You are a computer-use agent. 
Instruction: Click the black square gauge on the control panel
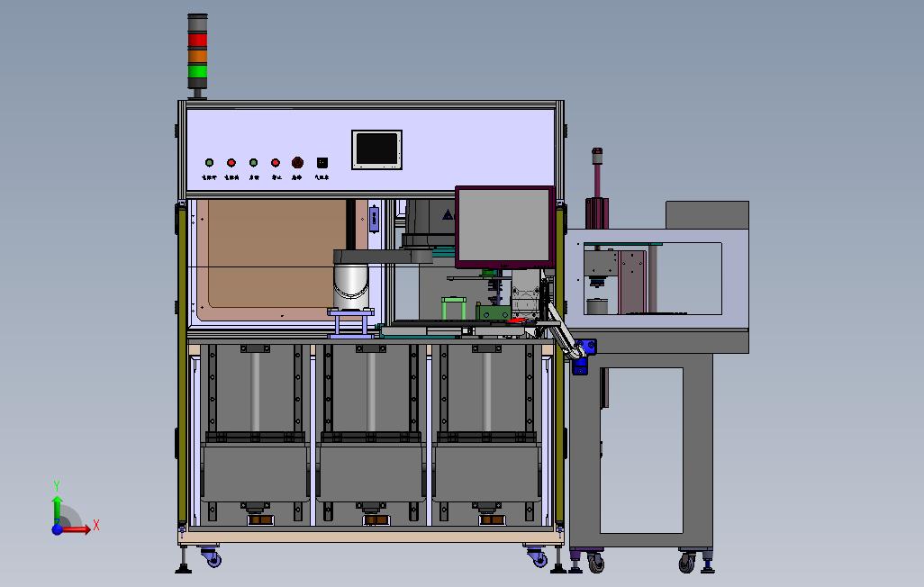322,162
